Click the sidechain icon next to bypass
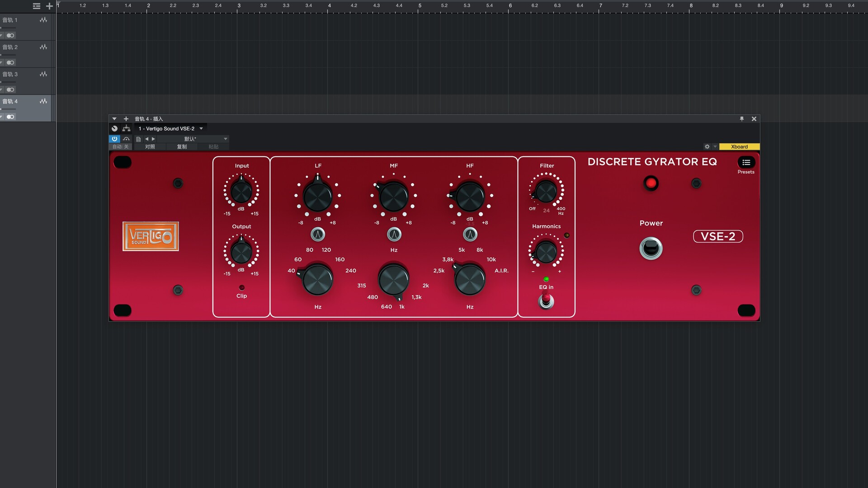This screenshot has width=868, height=488. 127,139
